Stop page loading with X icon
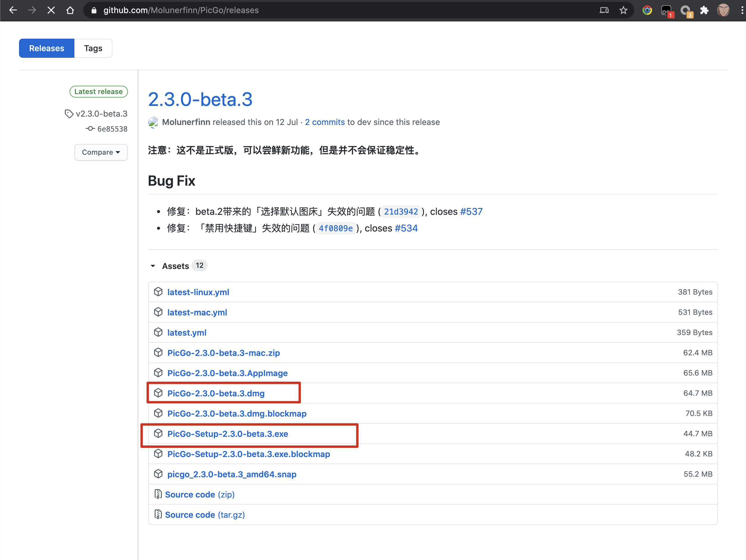Image resolution: width=746 pixels, height=560 pixels. [51, 10]
